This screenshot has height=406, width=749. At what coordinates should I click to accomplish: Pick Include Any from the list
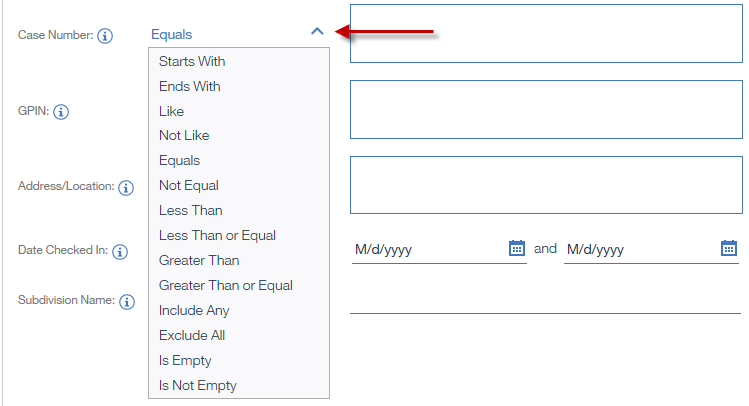pyautogui.click(x=194, y=310)
